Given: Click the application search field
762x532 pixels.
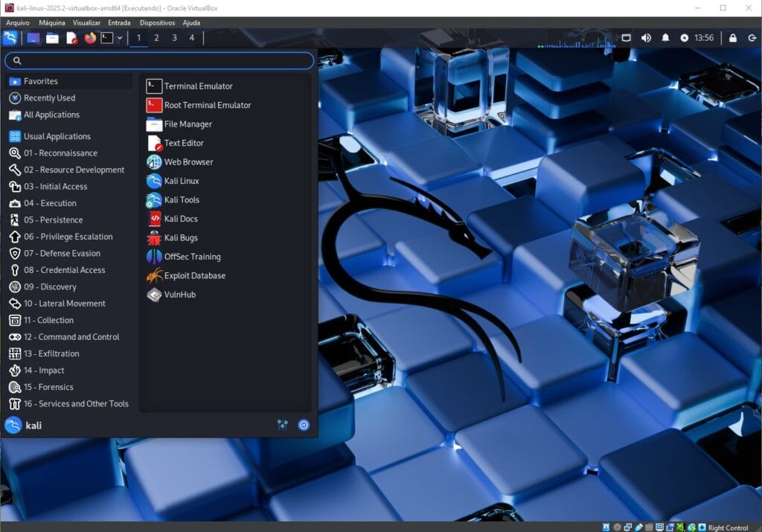Looking at the screenshot, I should 160,61.
